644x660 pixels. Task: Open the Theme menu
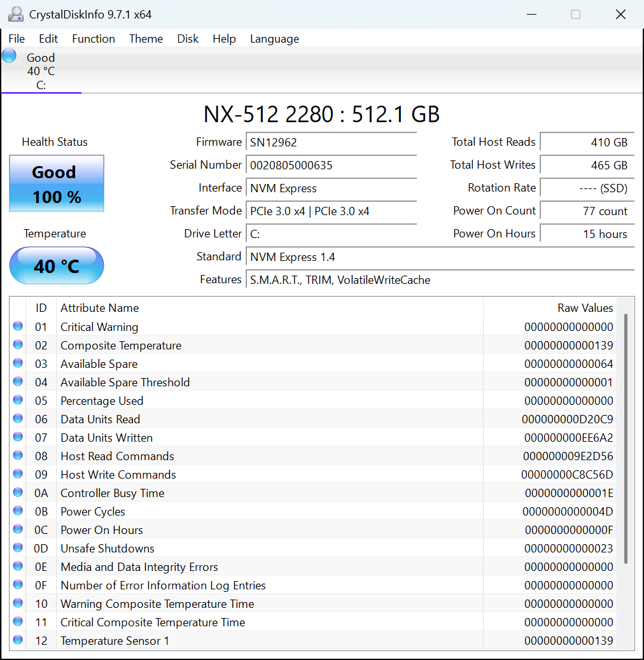point(146,39)
